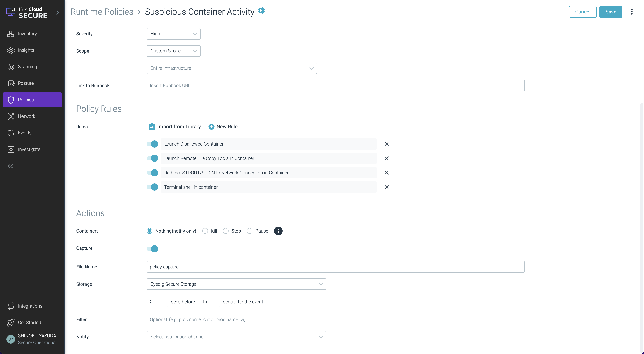Remove the Launch Disallowed Container rule
Image resolution: width=644 pixels, height=354 pixels.
coord(386,144)
